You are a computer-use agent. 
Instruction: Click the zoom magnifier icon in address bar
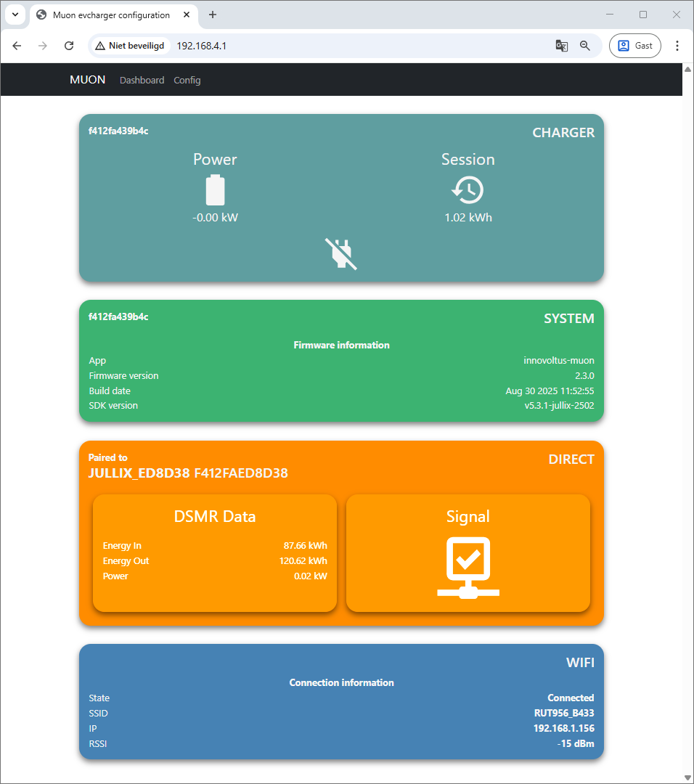point(585,46)
